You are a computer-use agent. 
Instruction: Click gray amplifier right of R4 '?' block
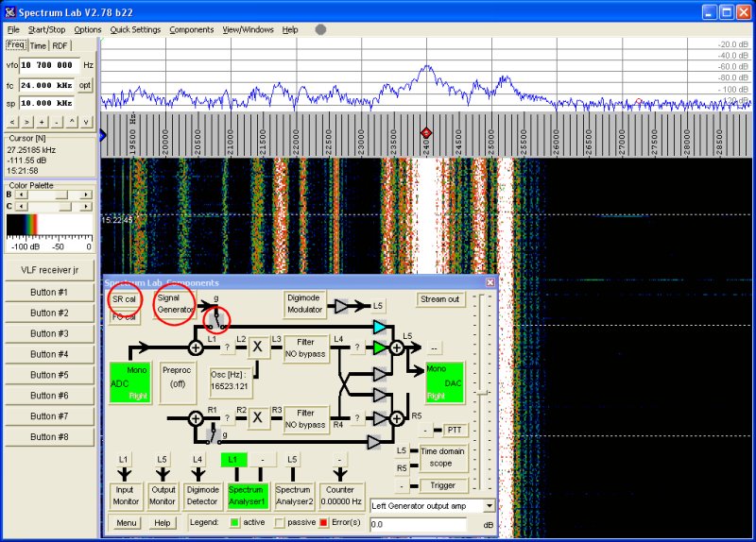(380, 418)
